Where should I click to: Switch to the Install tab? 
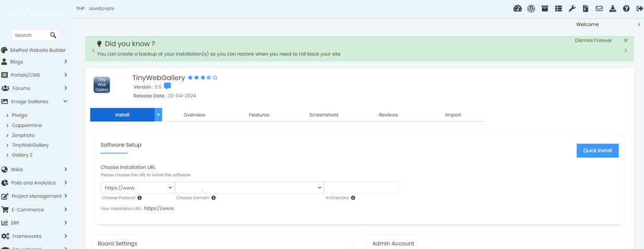point(122,115)
